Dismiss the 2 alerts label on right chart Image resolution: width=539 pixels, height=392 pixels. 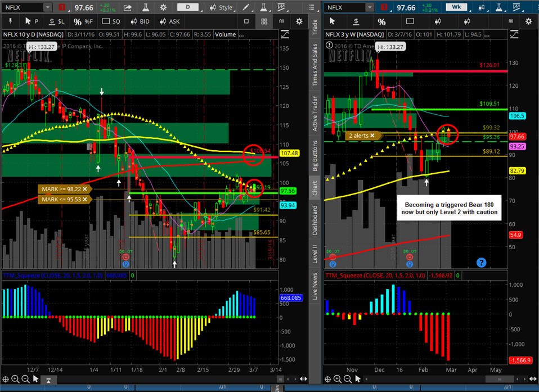click(372, 136)
